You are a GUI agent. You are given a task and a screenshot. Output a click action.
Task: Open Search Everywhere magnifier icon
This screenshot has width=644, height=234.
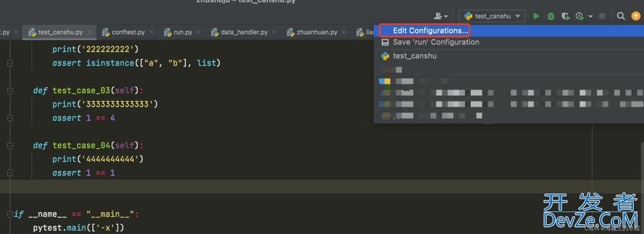tap(621, 16)
